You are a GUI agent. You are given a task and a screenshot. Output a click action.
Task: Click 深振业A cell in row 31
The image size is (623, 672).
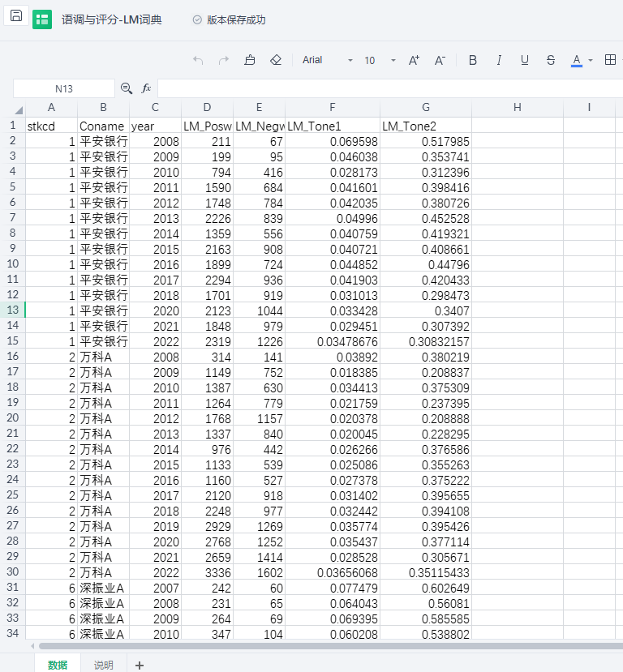pos(103,588)
